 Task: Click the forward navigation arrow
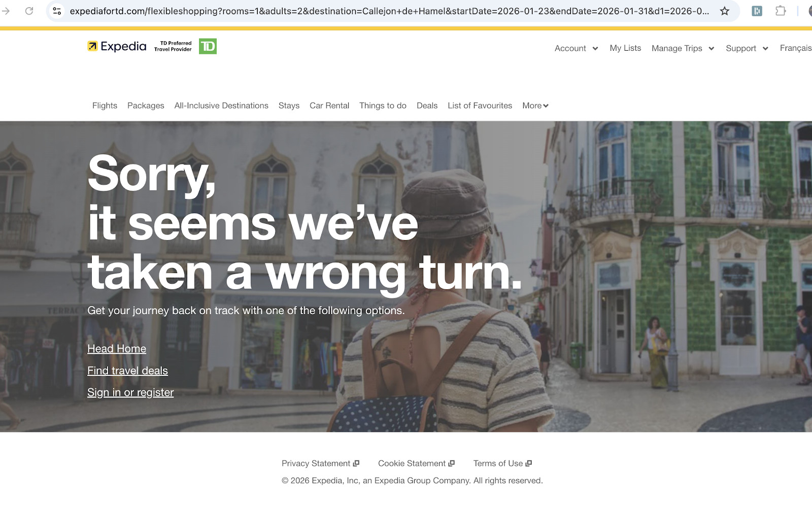point(6,11)
